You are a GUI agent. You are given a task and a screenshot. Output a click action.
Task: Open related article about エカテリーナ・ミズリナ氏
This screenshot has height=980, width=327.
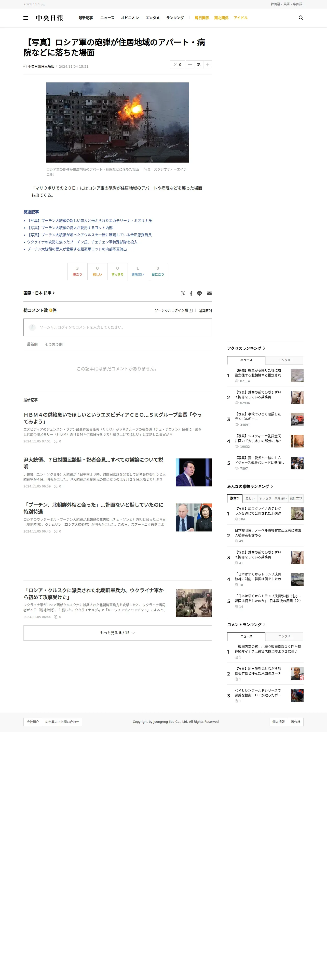89,221
